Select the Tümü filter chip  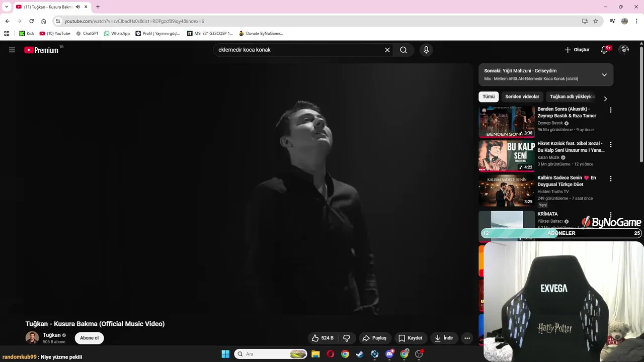pyautogui.click(x=489, y=97)
